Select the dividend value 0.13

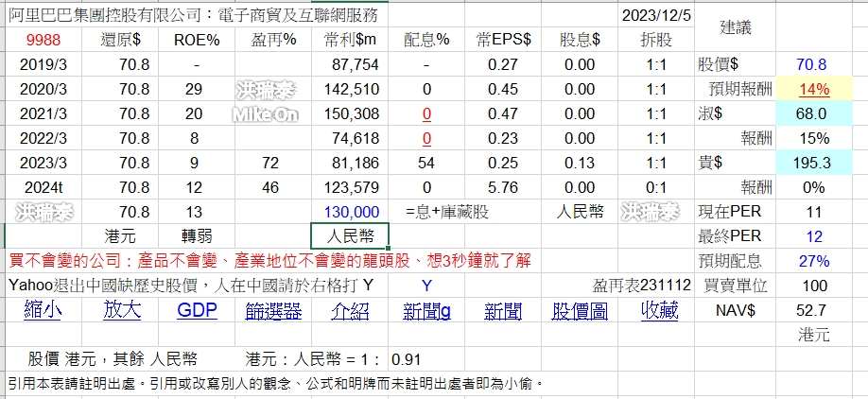(580, 163)
